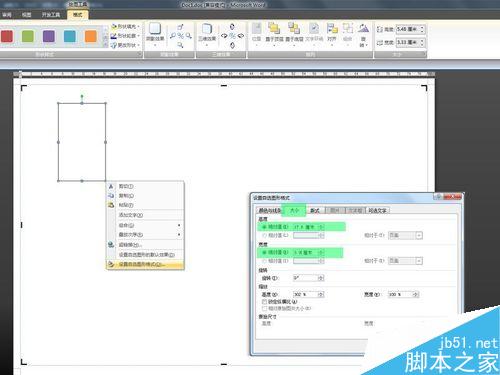
Task: Click the ribbon Width field spinner arrows
Action: [x=422, y=42]
